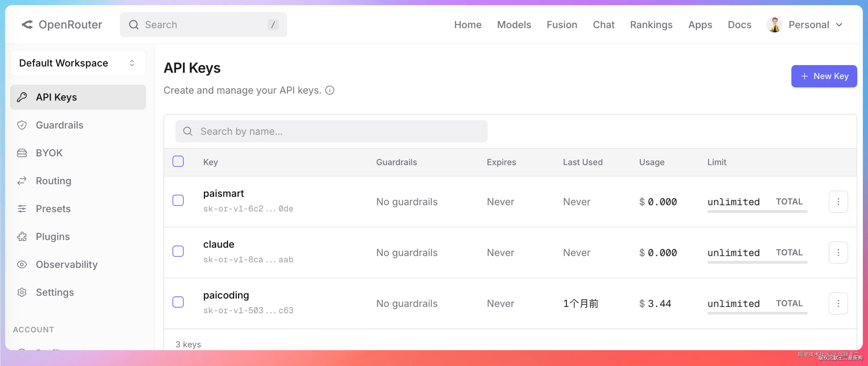Screen dimensions: 868x366
Task: Focus the top Search field
Action: [203, 25]
